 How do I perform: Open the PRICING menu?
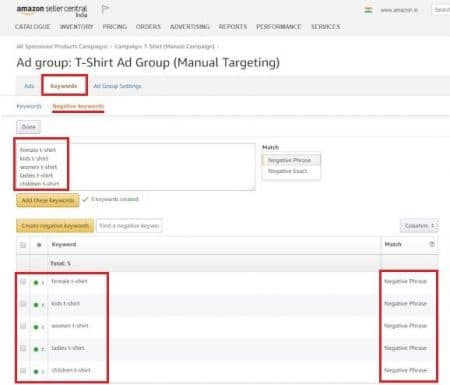115,27
